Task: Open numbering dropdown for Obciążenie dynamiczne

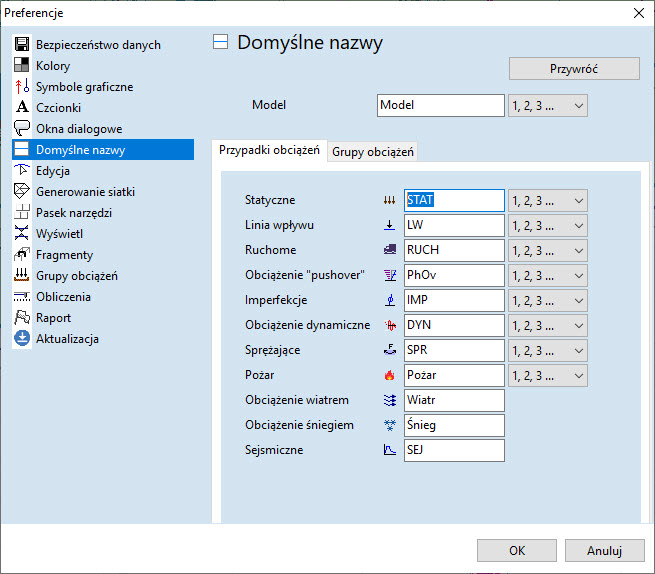Action: tap(547, 325)
